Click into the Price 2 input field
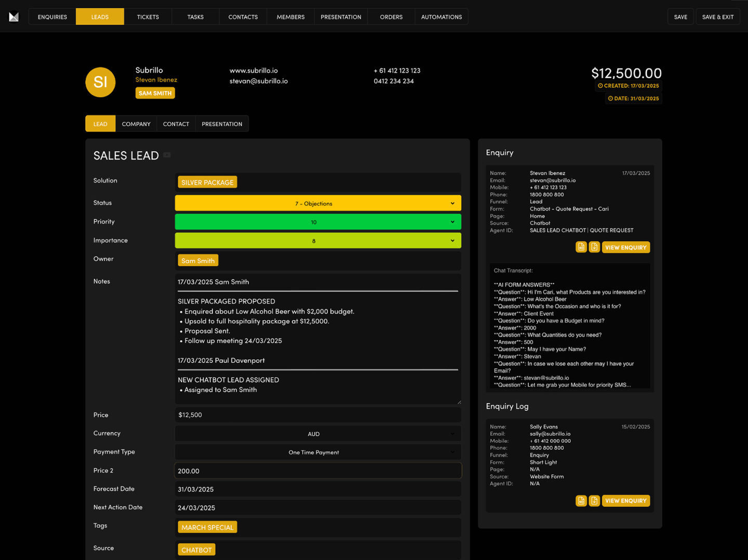Screen dimensions: 748x560 click(x=317, y=471)
